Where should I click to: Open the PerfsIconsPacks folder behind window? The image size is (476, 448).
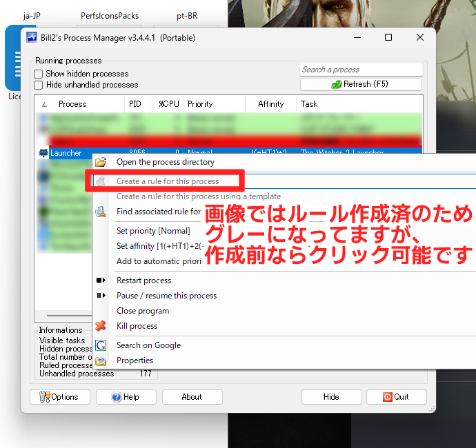click(110, 16)
